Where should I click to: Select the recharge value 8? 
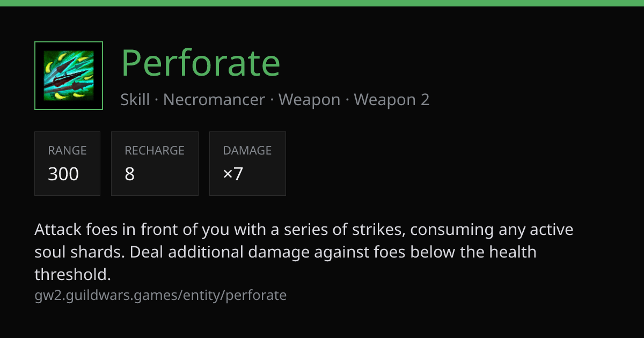coord(130,174)
